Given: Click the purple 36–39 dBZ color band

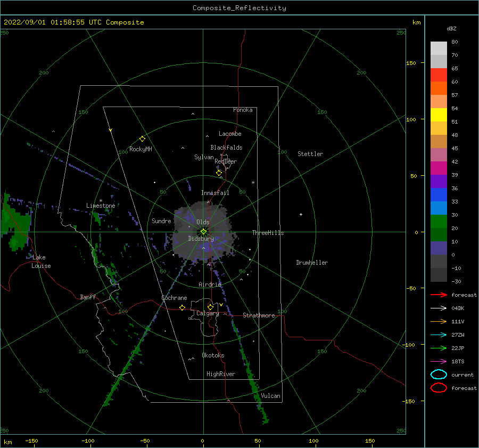Looking at the screenshot, I should (x=439, y=181).
